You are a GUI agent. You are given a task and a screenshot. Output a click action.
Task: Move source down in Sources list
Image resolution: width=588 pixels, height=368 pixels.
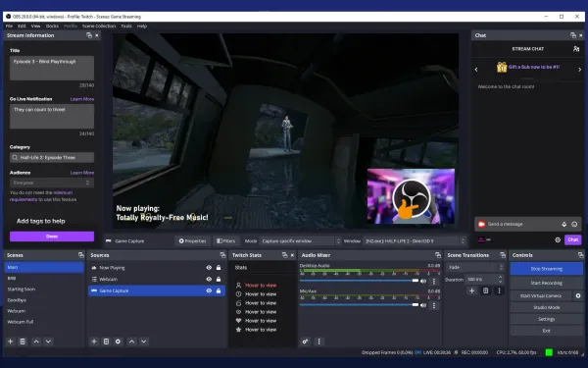coord(144,342)
